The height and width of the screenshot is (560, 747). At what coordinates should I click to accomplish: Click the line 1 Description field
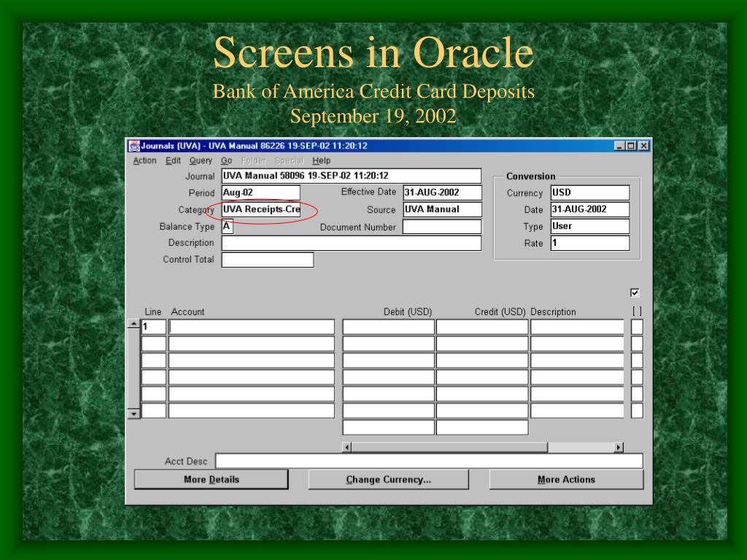tap(577, 327)
